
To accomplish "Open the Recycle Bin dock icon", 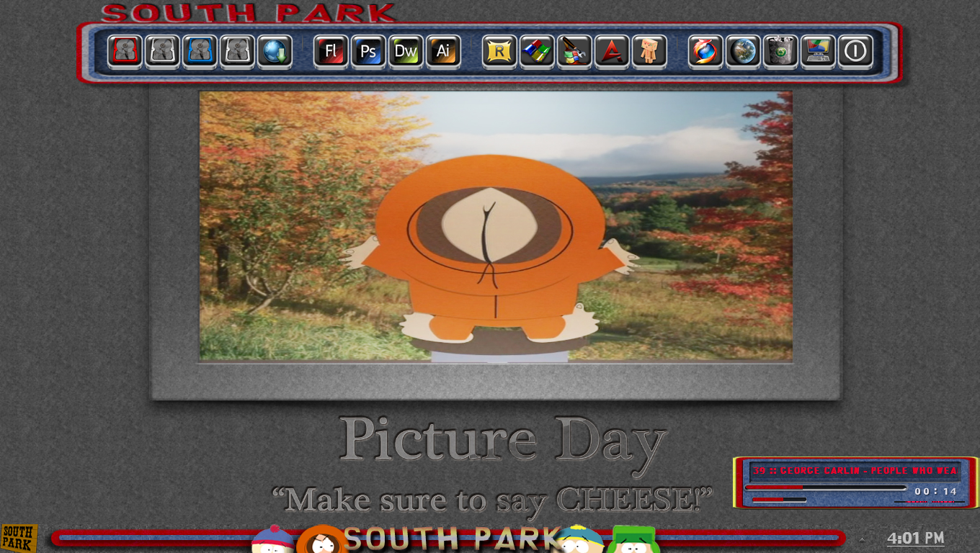I will coord(781,52).
